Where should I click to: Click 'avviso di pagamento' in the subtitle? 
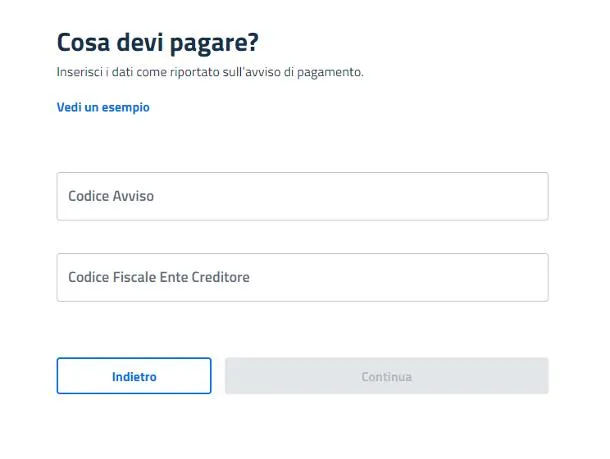tap(303, 72)
